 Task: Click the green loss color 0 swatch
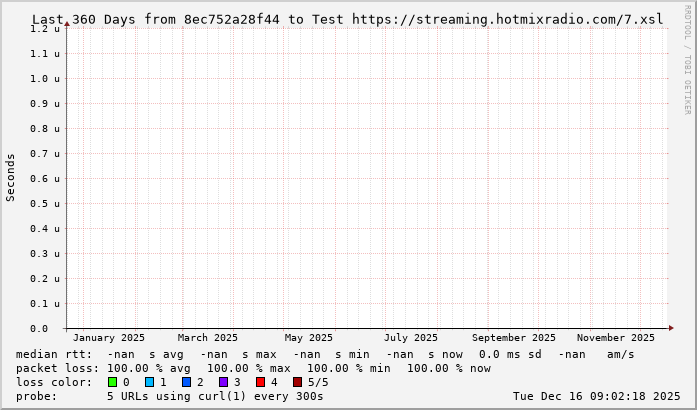tap(112, 382)
